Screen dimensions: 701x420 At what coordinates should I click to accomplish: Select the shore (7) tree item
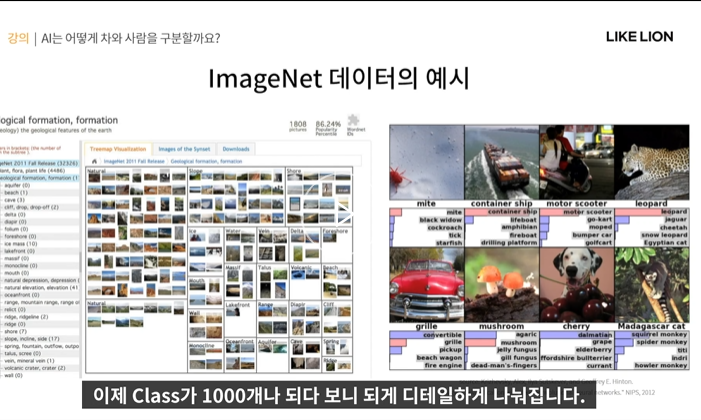pos(16,331)
